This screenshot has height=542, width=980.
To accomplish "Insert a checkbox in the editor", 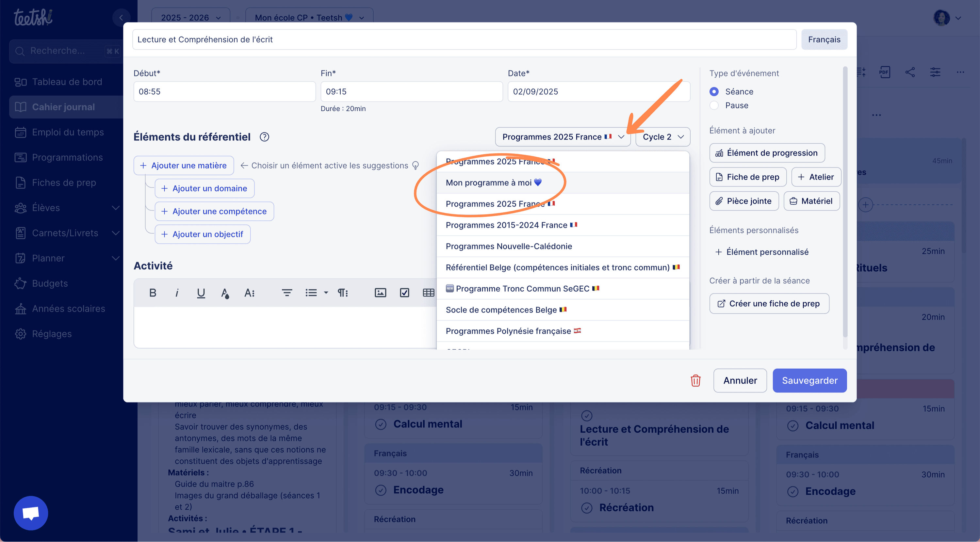I will point(404,293).
